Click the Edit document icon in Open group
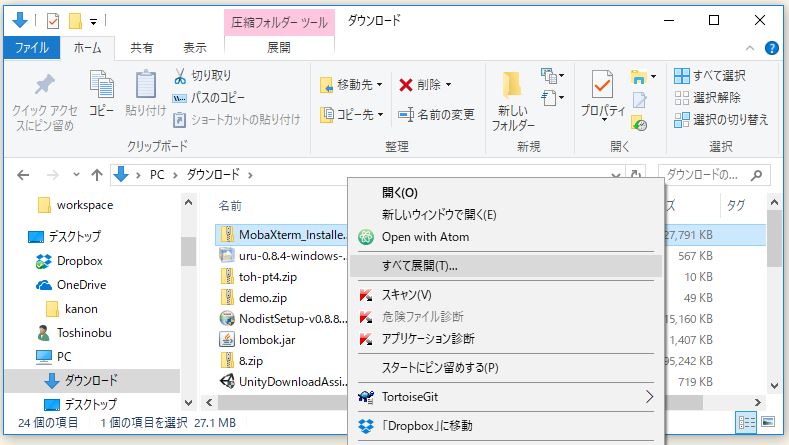This screenshot has width=789, height=445. (639, 100)
